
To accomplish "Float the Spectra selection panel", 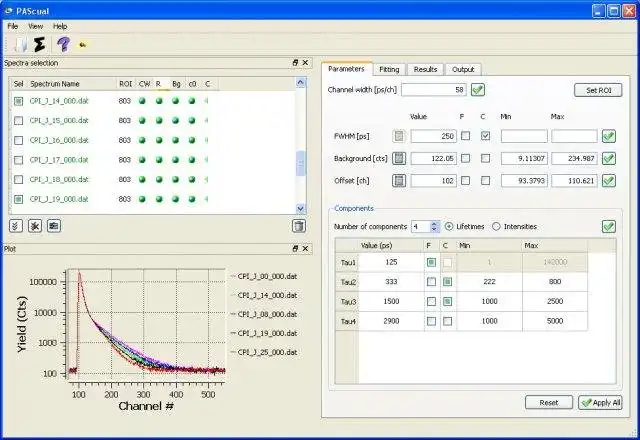I will click(x=295, y=62).
